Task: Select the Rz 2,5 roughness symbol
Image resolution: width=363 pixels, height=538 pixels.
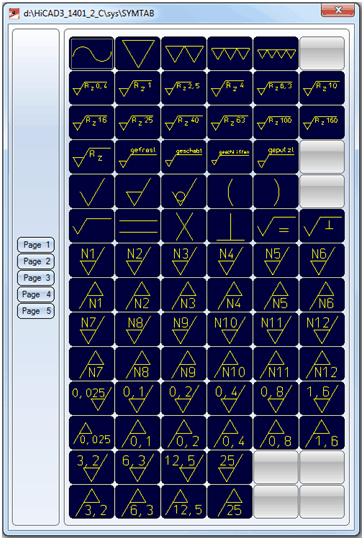Action: pos(184,88)
